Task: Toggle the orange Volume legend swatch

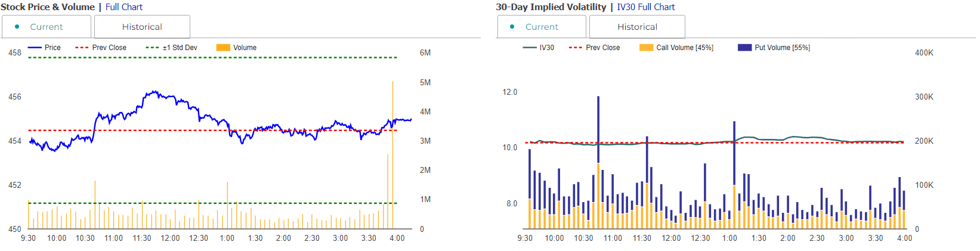Action: tap(223, 48)
